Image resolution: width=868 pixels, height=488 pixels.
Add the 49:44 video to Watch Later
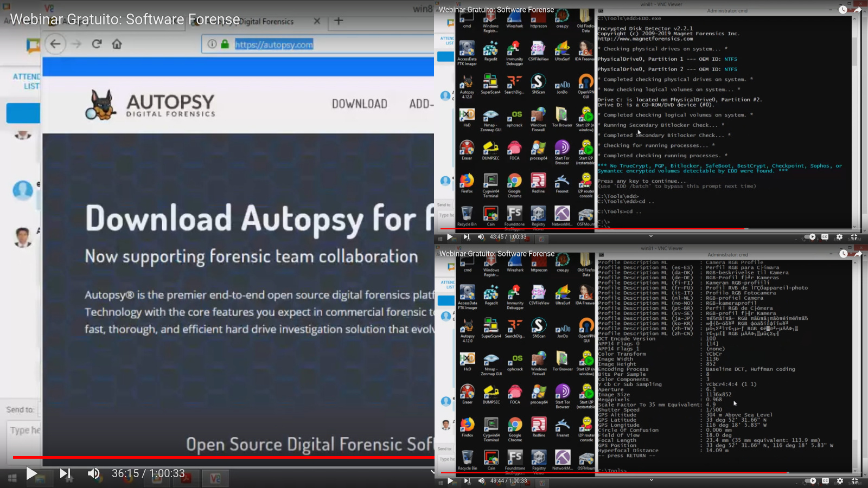(844, 254)
